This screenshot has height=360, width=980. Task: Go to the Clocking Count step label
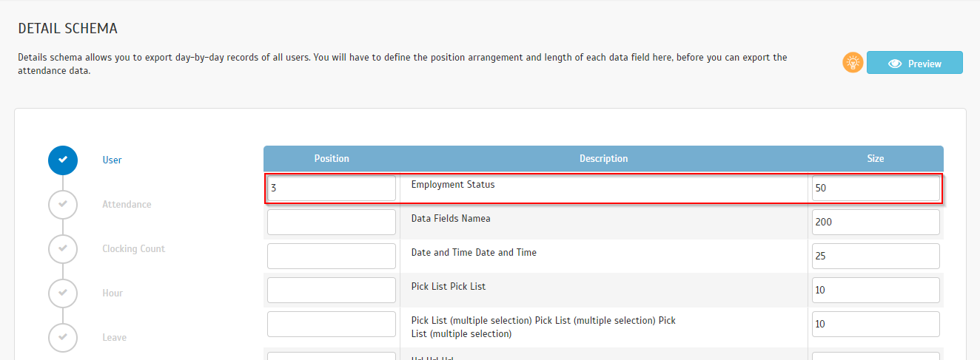pos(133,248)
